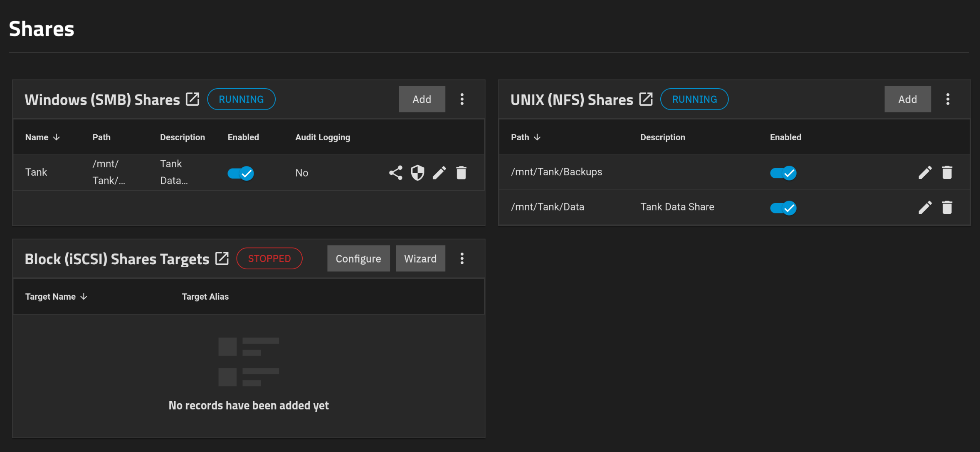980x452 pixels.
Task: Open external link beside Windows (SMB) Shares title
Action: click(x=193, y=99)
